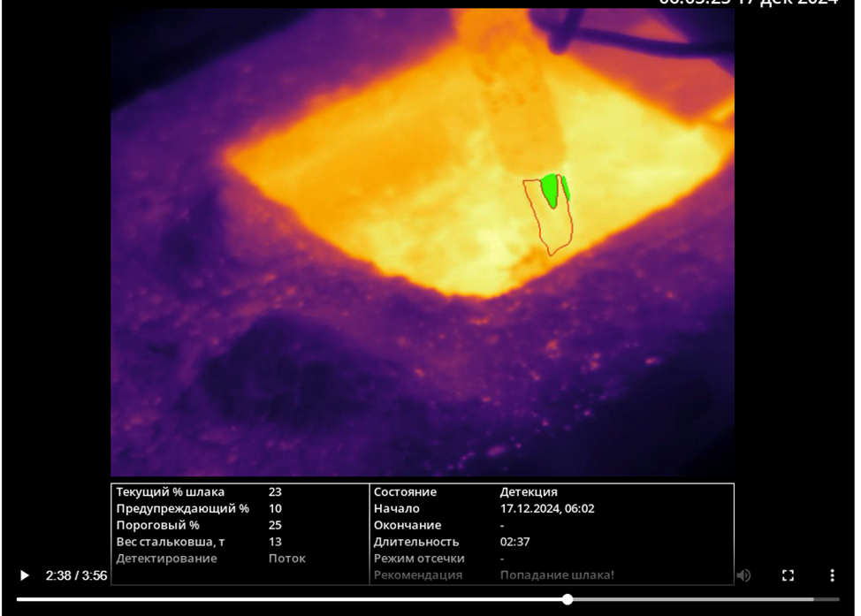Screen dimensions: 861x616
Task: Select the 'Вес стальковша, т' label
Action: click(x=171, y=542)
